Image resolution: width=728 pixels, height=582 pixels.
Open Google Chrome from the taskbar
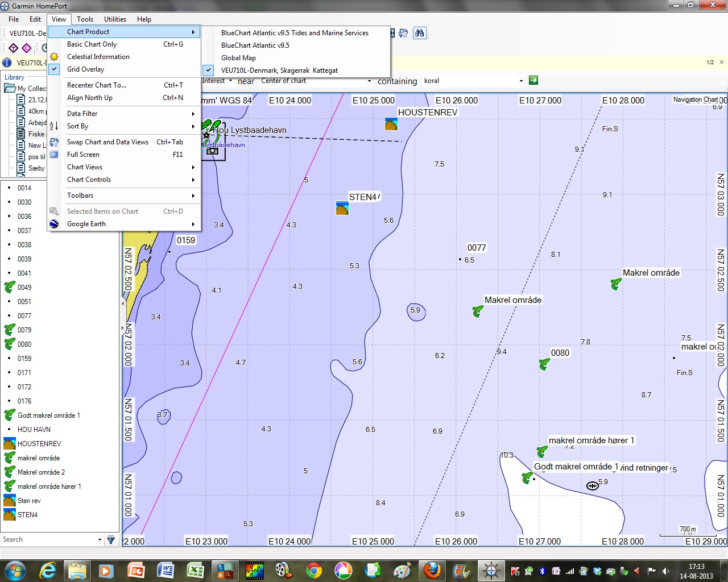313,570
